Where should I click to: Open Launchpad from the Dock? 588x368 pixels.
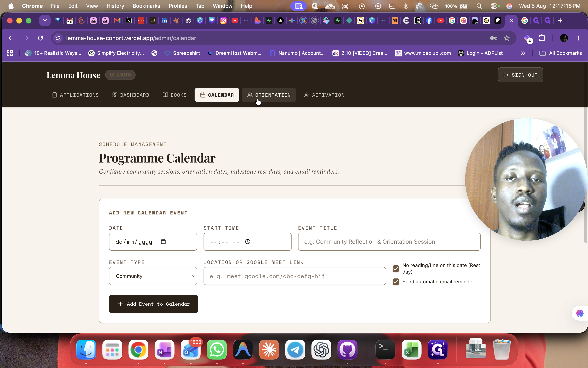112,350
